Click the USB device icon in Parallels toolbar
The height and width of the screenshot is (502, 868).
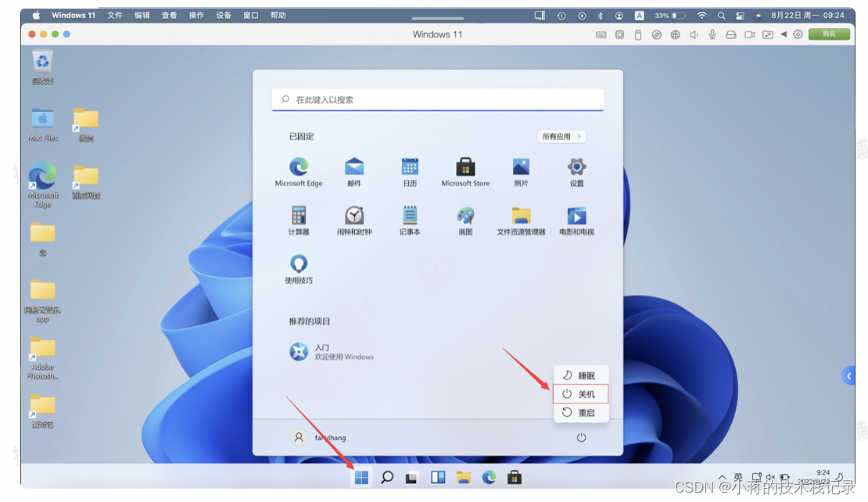pos(638,34)
